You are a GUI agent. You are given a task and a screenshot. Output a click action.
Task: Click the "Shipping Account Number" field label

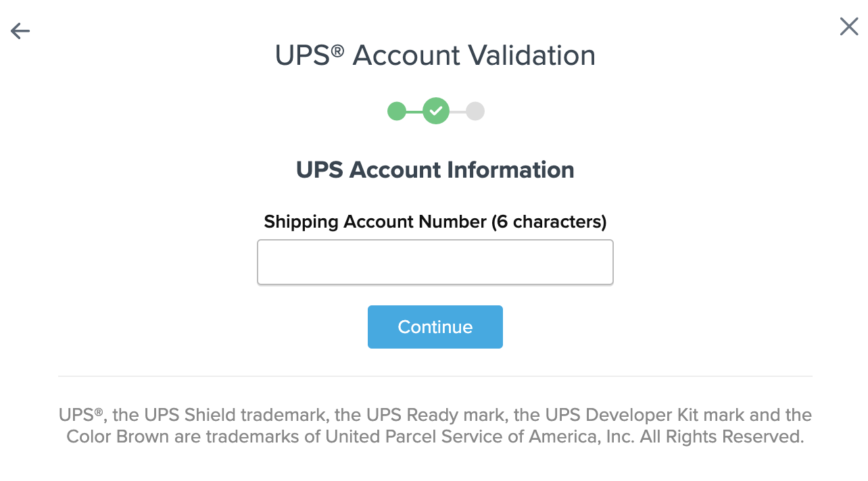point(375,222)
